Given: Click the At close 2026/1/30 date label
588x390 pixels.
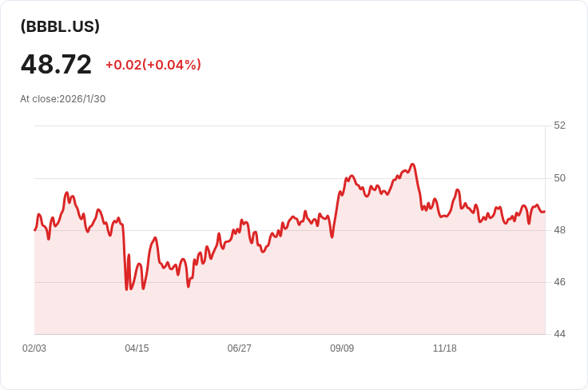Looking at the screenshot, I should 63,99.
